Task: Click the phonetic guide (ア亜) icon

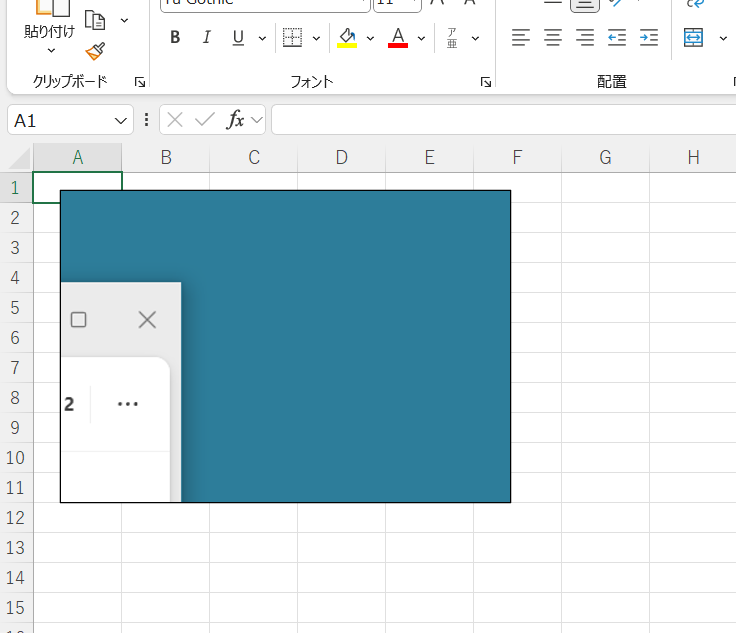Action: (452, 38)
